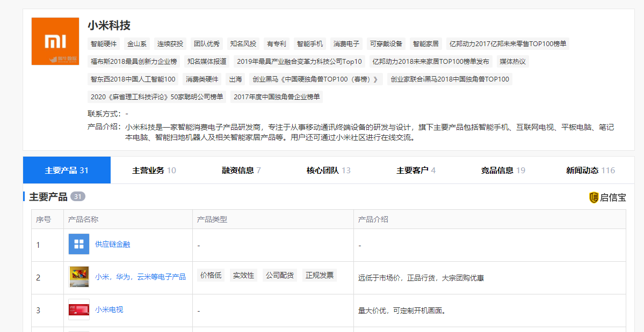Open the 融资信息 tab
Viewport: 644px width, 332px height.
241,171
